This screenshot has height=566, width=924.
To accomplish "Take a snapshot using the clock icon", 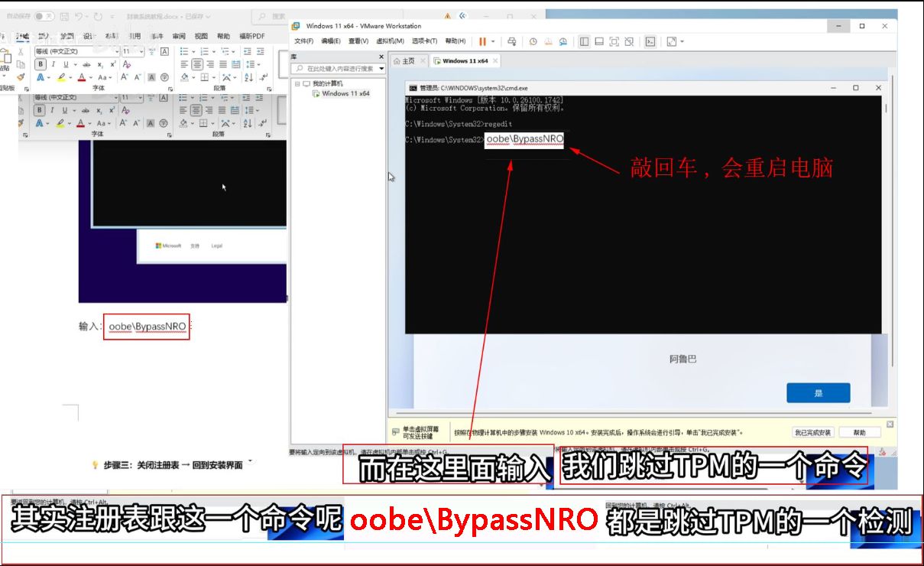I will coord(533,41).
